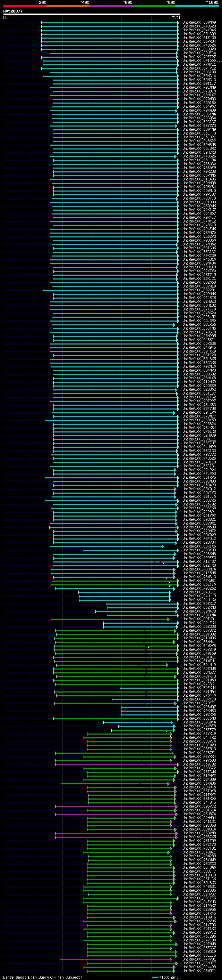The width and height of the screenshot is (222, 980).
Task: Click the cyan alignment bar for UniRef100_Q93Y93
Action: click(131, 550)
